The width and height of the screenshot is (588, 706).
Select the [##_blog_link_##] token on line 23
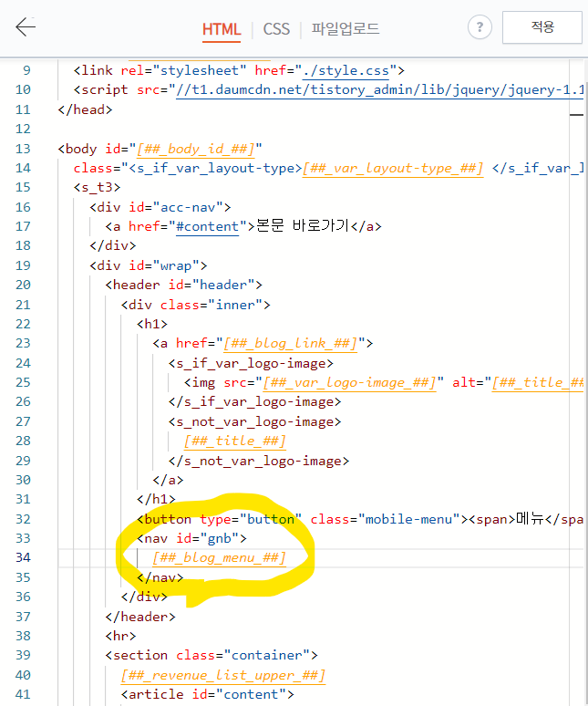point(290,344)
